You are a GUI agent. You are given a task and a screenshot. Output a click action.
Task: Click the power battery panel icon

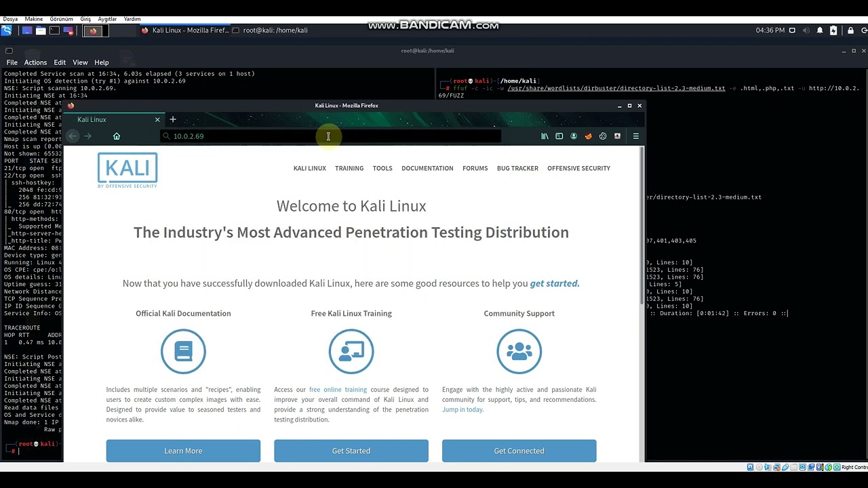point(833,30)
